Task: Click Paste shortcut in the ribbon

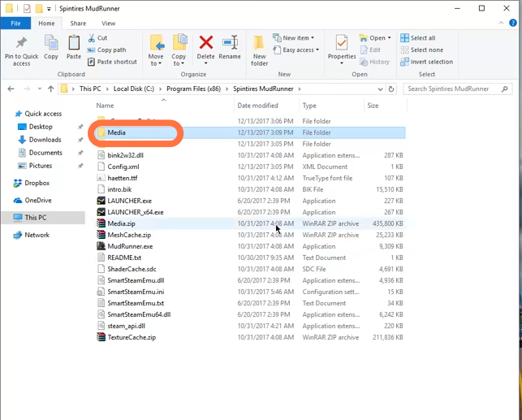Action: coord(112,62)
